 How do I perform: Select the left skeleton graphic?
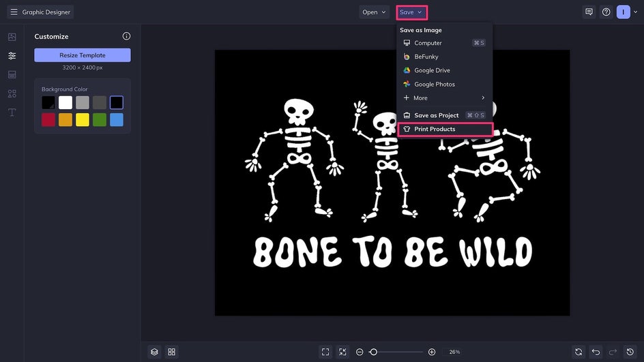tap(294, 160)
